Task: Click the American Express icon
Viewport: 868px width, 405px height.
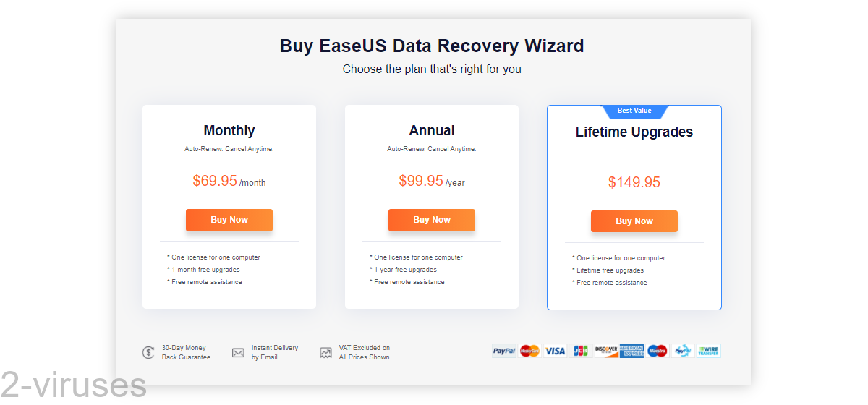Action: [x=631, y=351]
